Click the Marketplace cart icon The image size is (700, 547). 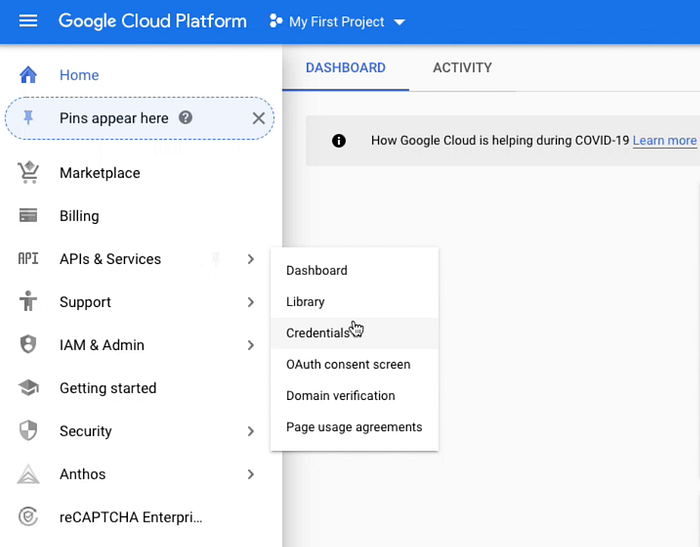28,172
